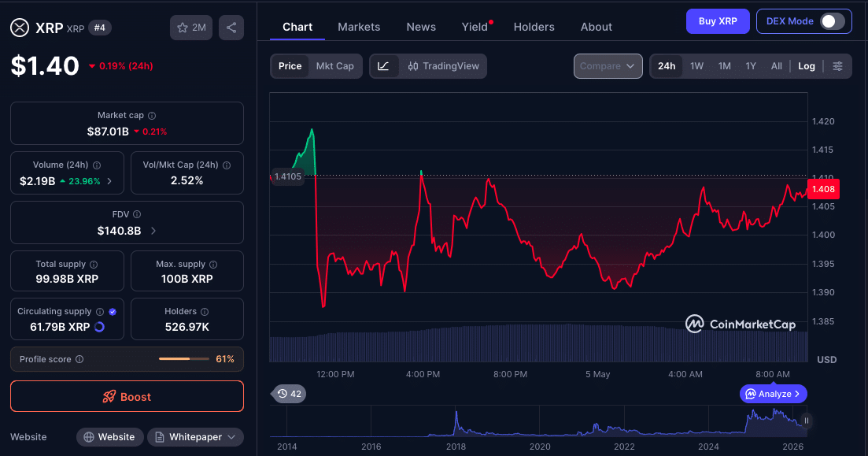
Task: Click the Analyze button
Action: [x=774, y=394]
